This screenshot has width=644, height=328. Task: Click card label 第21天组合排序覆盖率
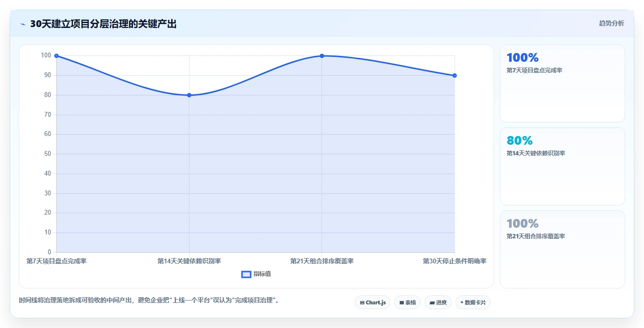click(536, 236)
